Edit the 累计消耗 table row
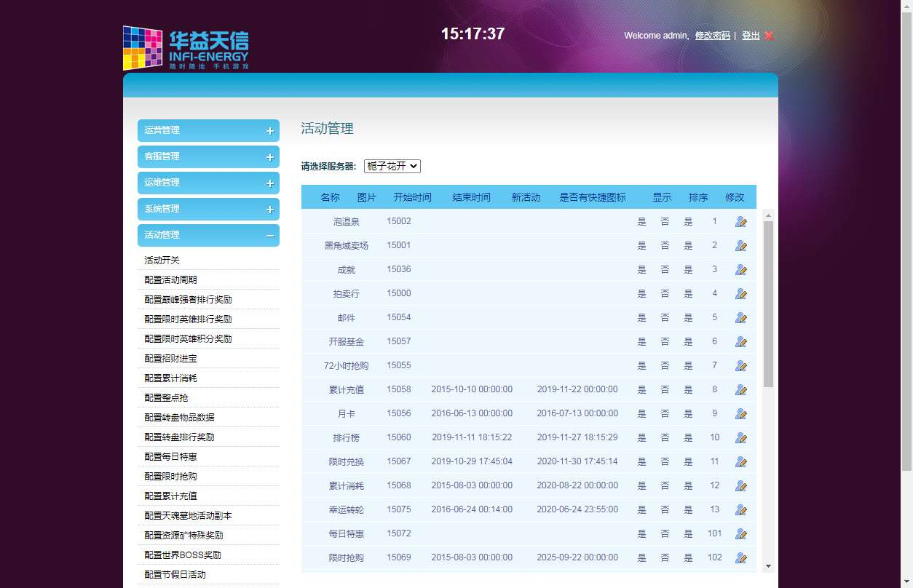913x588 pixels. (x=741, y=486)
